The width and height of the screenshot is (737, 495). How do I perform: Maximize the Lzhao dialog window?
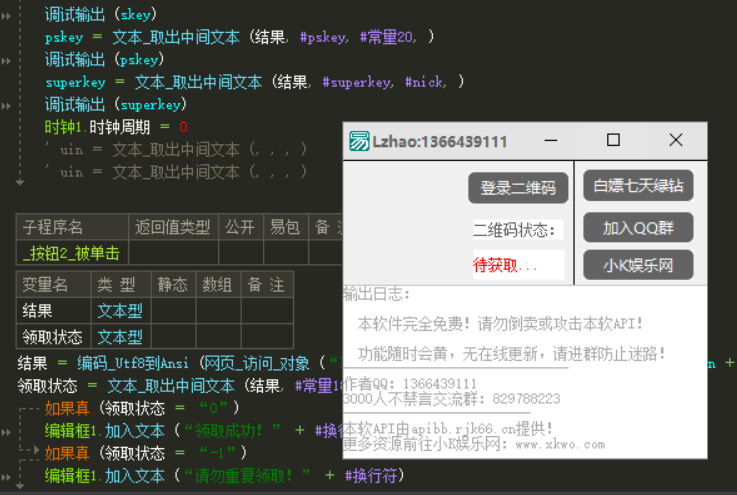(614, 141)
